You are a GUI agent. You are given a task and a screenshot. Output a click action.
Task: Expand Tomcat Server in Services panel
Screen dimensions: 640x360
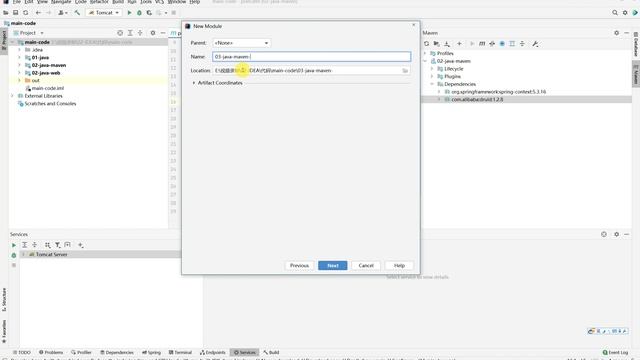(x=23, y=254)
